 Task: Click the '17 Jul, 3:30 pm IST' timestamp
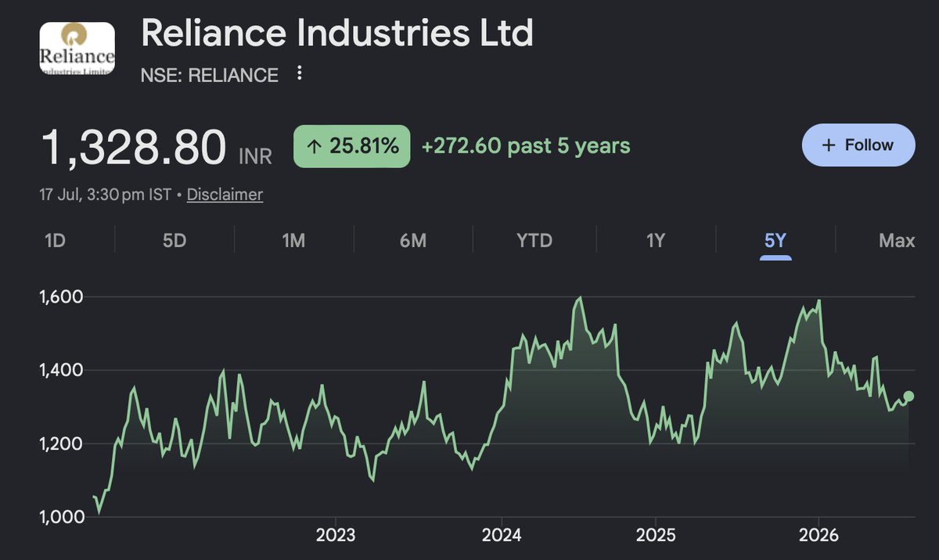tap(106, 194)
